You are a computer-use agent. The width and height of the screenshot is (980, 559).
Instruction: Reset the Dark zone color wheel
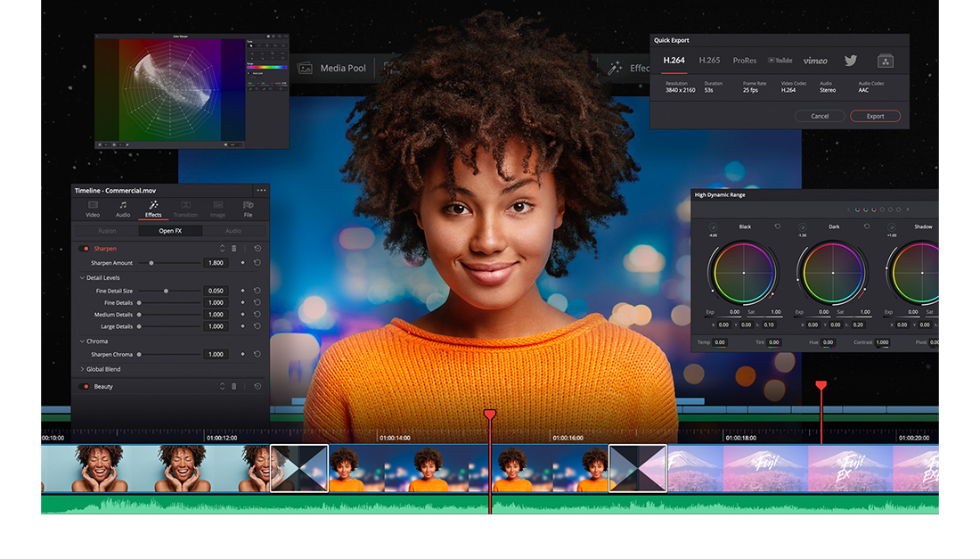(866, 226)
